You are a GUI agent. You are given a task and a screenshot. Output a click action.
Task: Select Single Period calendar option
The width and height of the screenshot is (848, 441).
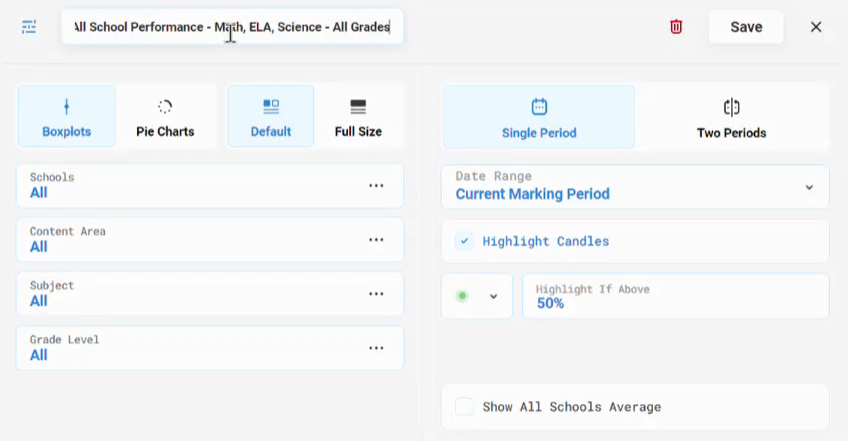(539, 116)
